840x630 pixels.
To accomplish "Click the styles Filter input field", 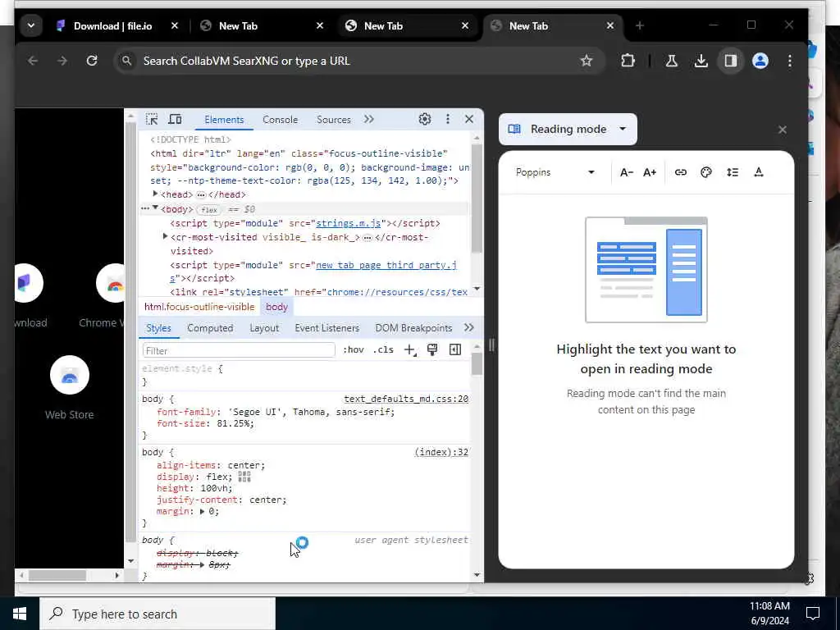I will point(239,350).
